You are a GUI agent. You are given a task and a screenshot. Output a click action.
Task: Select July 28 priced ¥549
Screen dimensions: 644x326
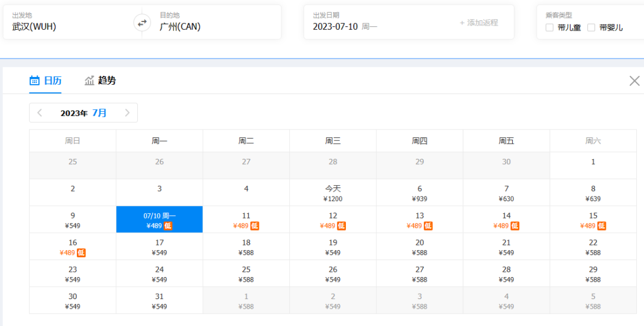pos(506,273)
